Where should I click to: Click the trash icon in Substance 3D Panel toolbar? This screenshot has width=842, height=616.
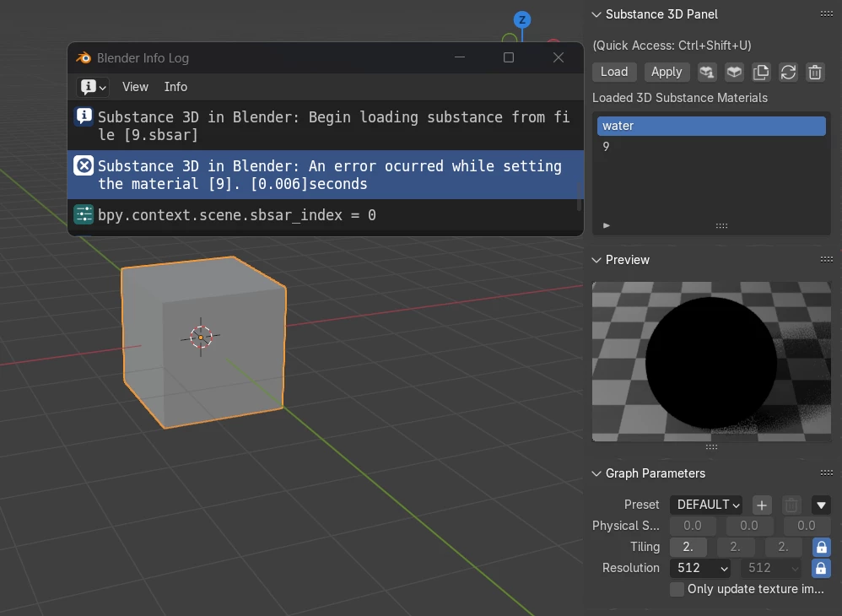(x=815, y=72)
